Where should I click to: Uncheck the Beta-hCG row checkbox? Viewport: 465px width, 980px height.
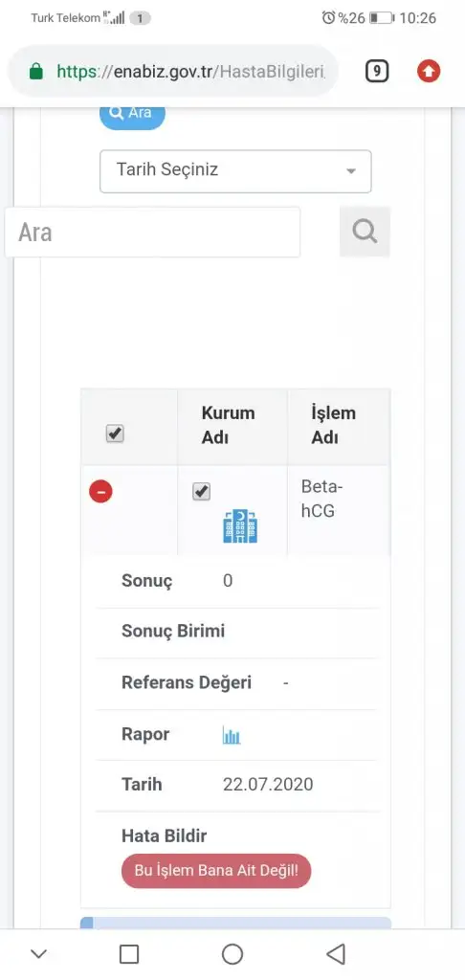[201, 492]
